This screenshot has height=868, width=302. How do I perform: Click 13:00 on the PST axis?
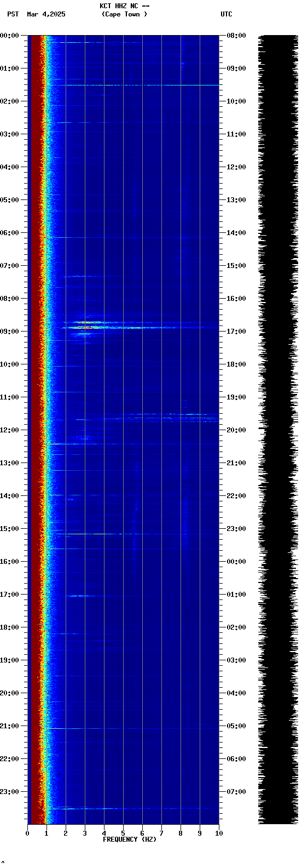click(9, 463)
